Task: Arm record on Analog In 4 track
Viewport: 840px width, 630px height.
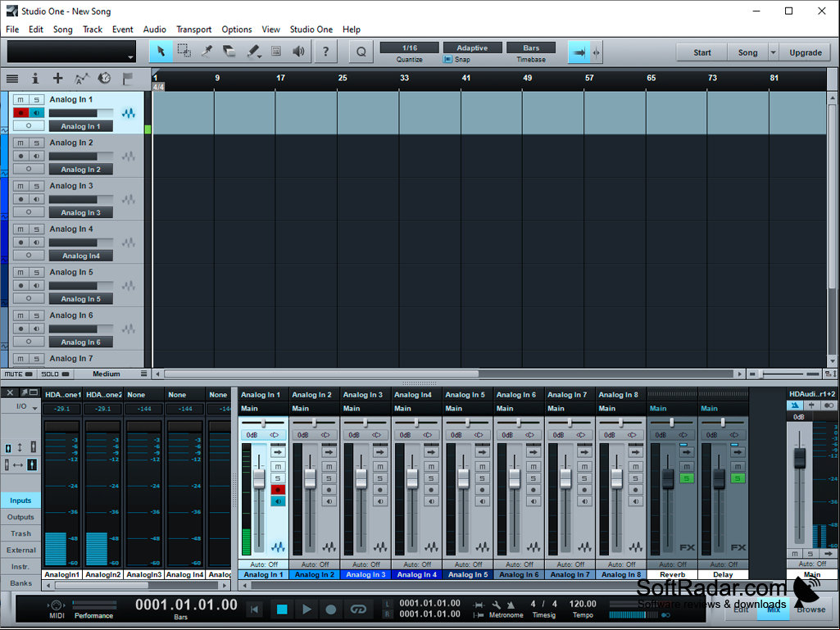Action: tap(20, 242)
